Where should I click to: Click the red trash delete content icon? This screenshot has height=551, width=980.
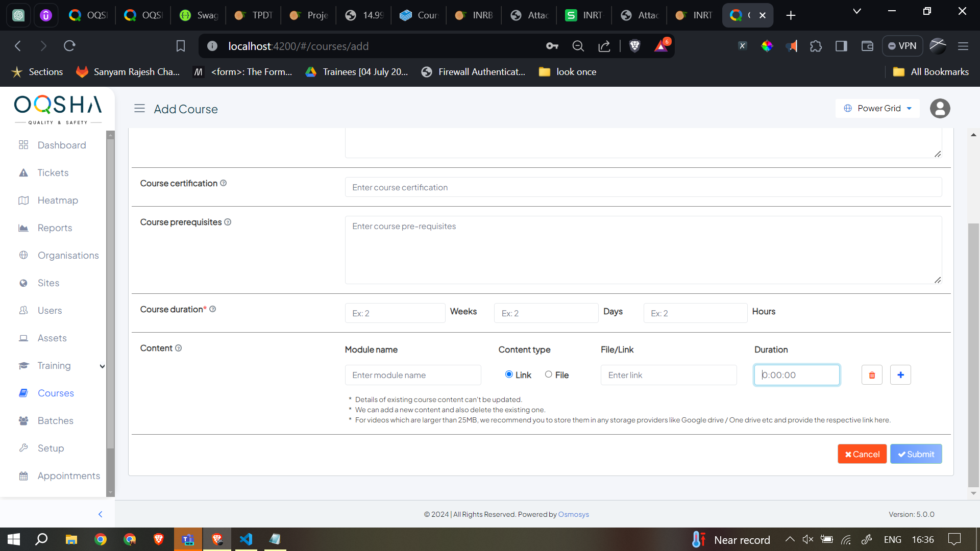coord(872,375)
